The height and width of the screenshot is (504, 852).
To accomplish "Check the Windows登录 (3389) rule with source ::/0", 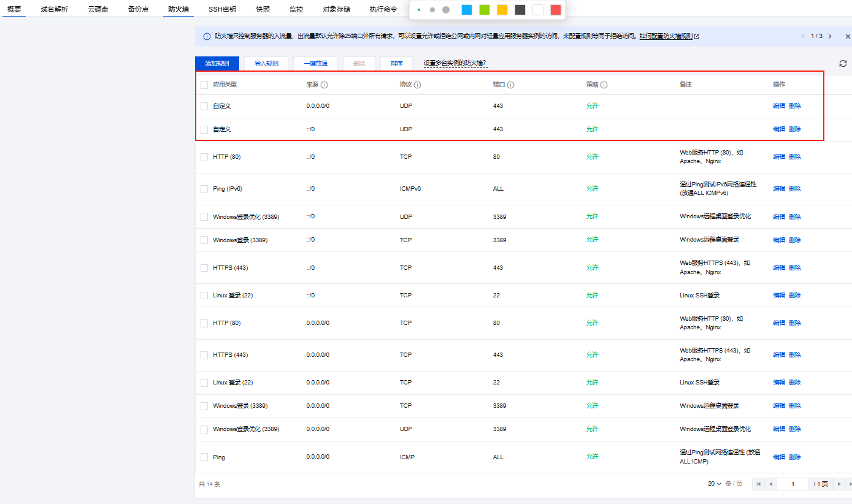I will [204, 240].
